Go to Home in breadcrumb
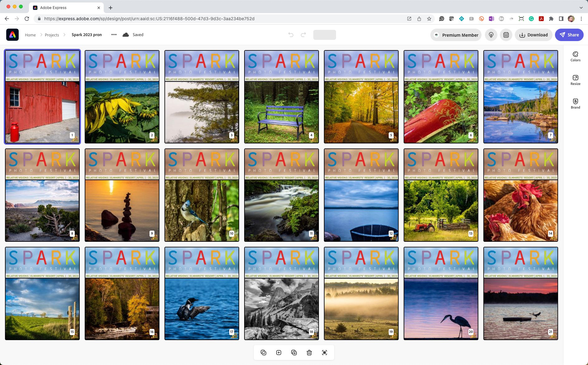Viewport: 588px width, 365px height. click(x=30, y=35)
